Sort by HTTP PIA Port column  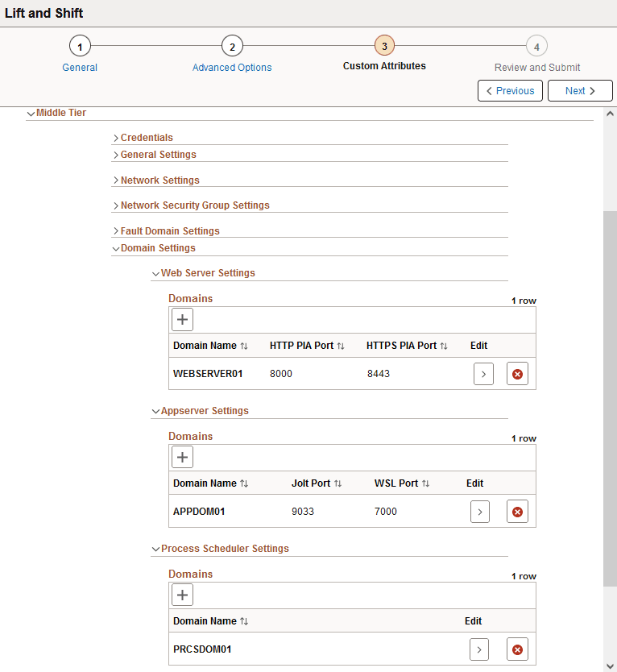[x=341, y=346]
